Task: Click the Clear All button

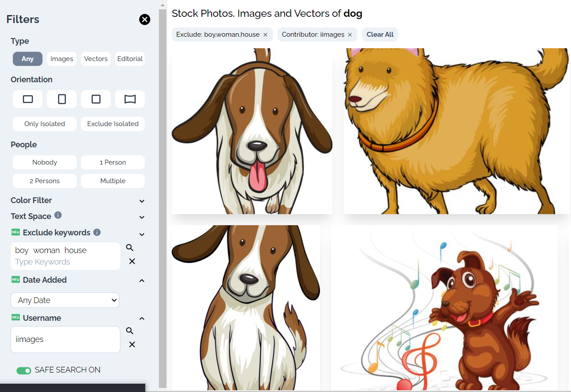Action: [x=380, y=35]
